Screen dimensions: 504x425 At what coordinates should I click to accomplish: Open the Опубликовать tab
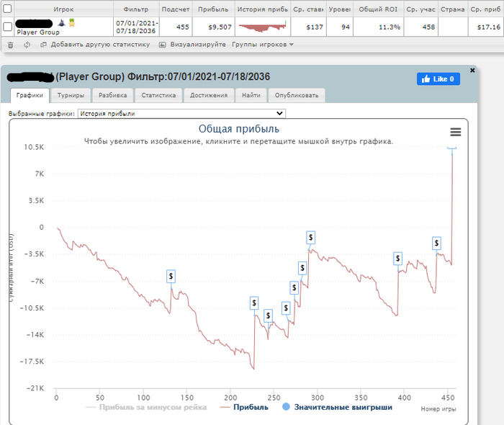tap(297, 96)
